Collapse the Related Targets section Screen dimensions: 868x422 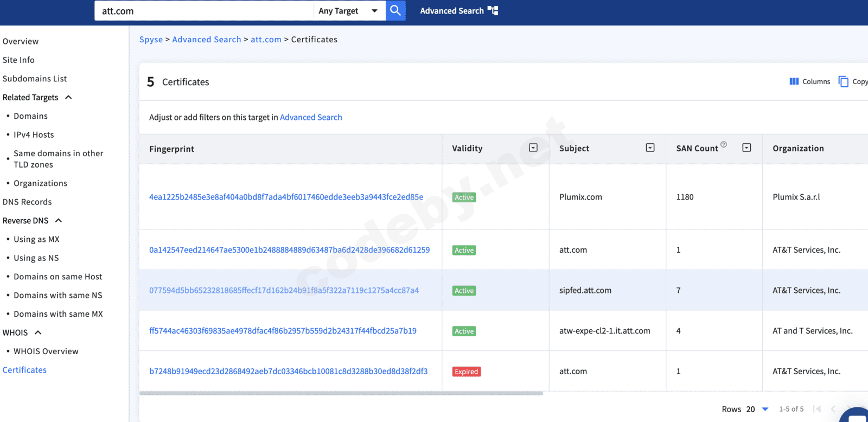(x=68, y=97)
